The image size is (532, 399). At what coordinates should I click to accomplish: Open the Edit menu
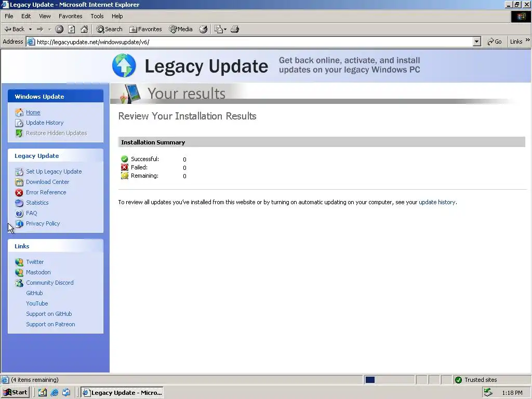(26, 16)
